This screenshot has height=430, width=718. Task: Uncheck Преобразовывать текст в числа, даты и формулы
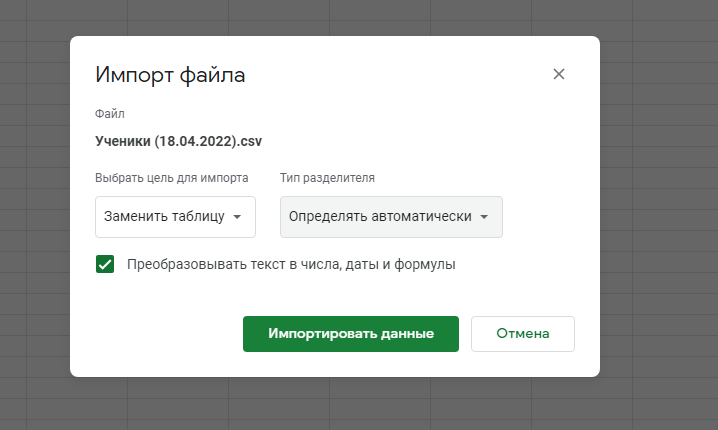click(x=105, y=264)
